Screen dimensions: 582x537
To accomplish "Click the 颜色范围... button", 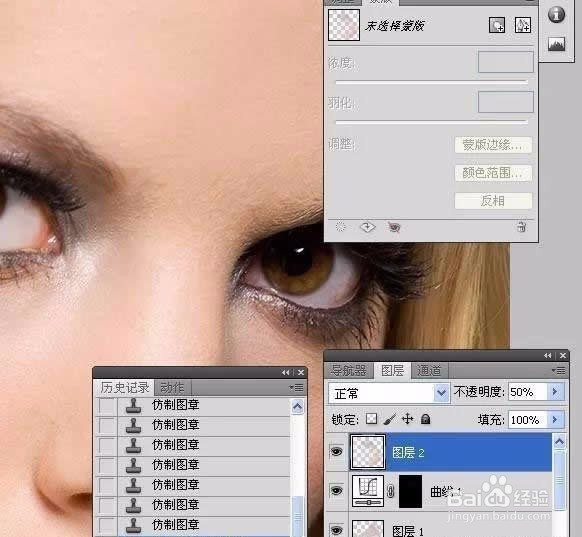I will point(493,173).
